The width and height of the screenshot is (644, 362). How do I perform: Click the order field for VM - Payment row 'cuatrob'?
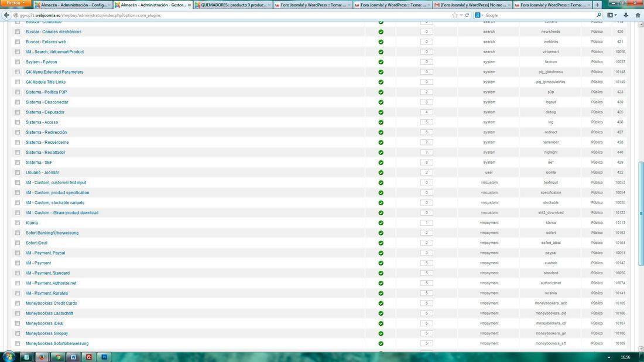point(426,263)
